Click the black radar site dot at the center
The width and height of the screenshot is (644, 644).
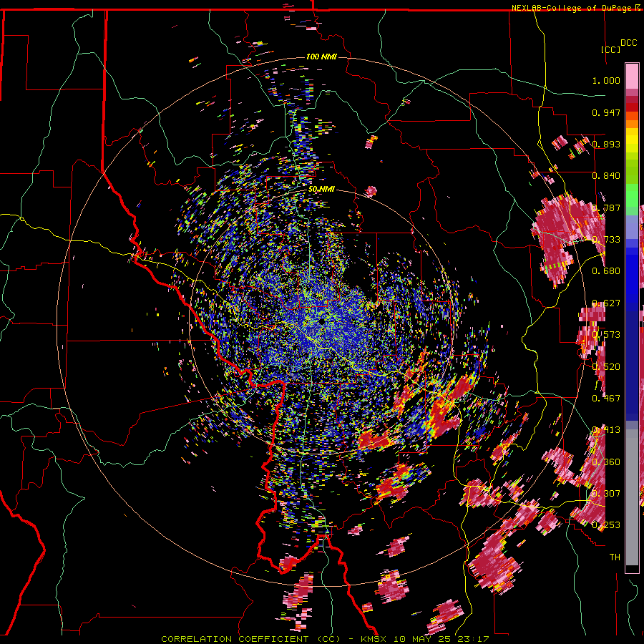[x=321, y=321]
